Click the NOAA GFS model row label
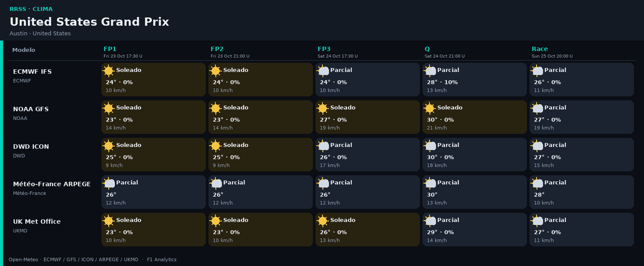Image resolution: width=644 pixels, height=266 pixels. point(31,109)
